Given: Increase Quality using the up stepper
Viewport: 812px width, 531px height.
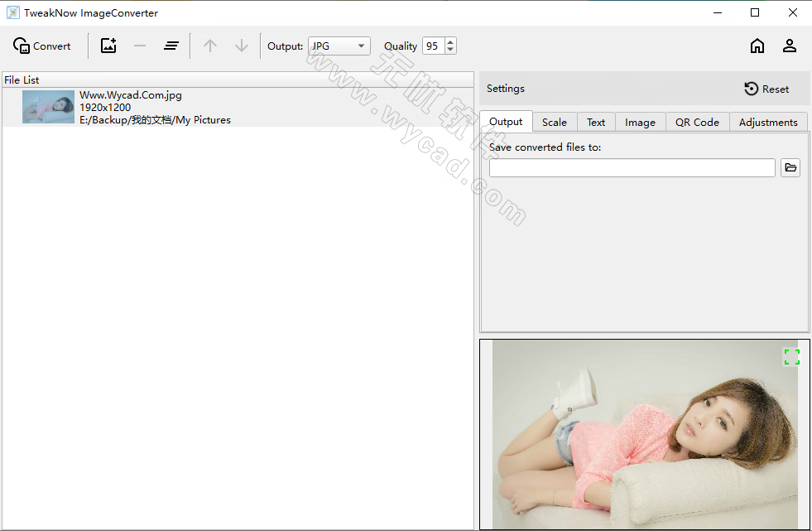Looking at the screenshot, I should click(449, 41).
